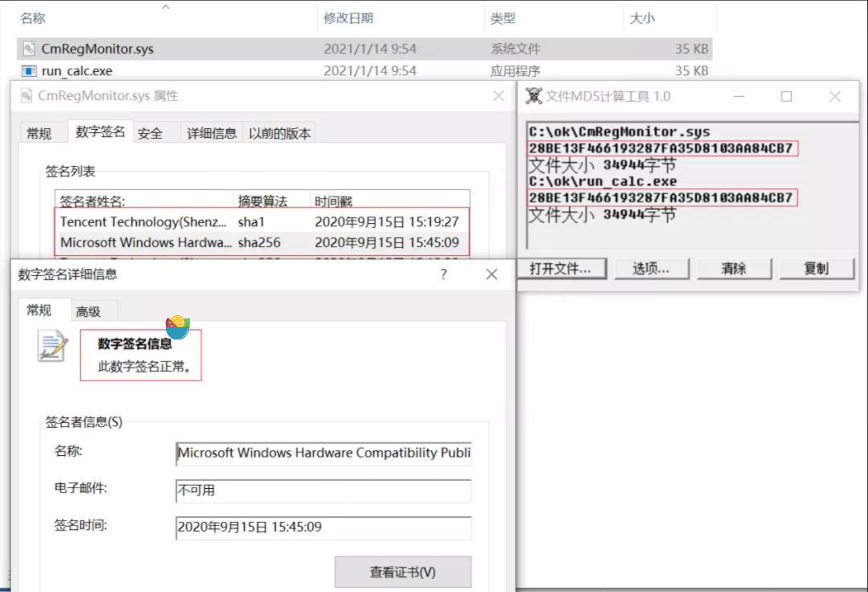Select the CmRegMonitor.sys file icon
Viewport: 868px width, 592px height.
coord(29,49)
